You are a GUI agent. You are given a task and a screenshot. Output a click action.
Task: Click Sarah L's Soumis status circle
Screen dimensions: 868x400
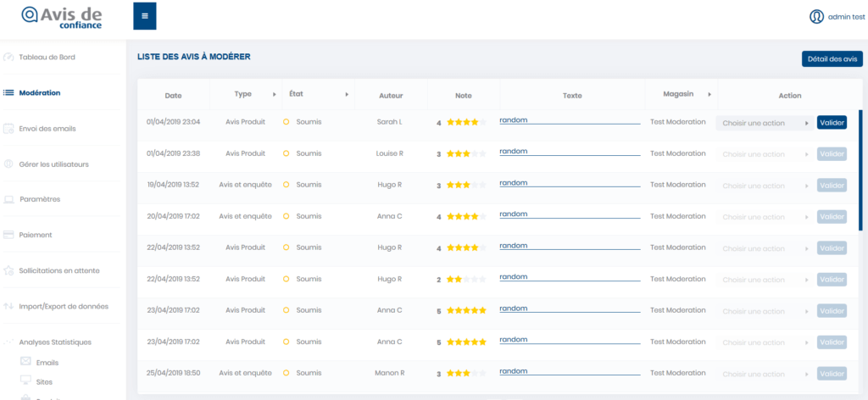point(287,122)
